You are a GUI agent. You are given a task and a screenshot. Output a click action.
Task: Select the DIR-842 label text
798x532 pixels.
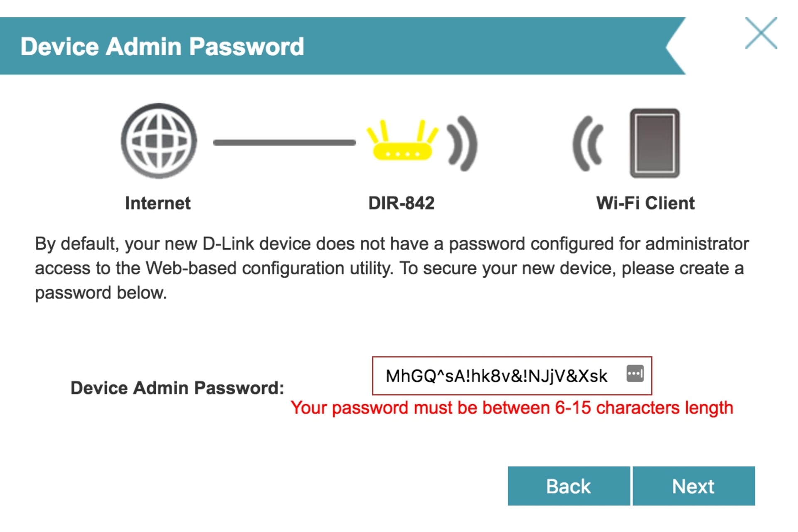(401, 203)
